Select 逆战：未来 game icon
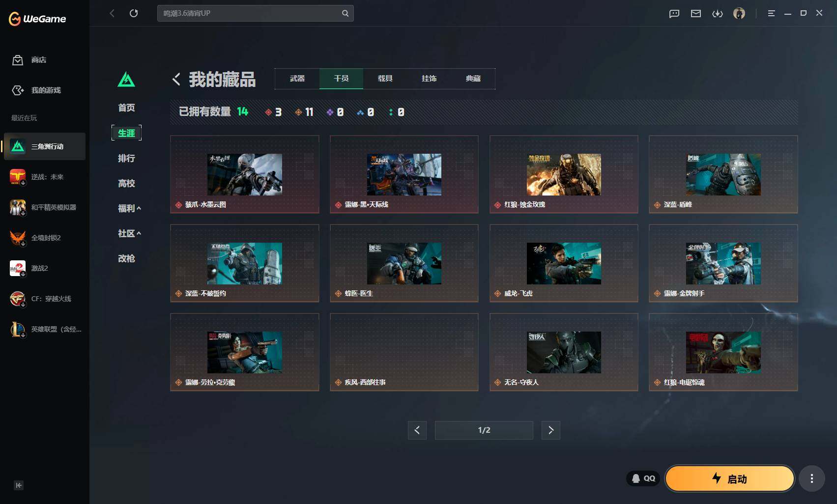 pyautogui.click(x=18, y=177)
